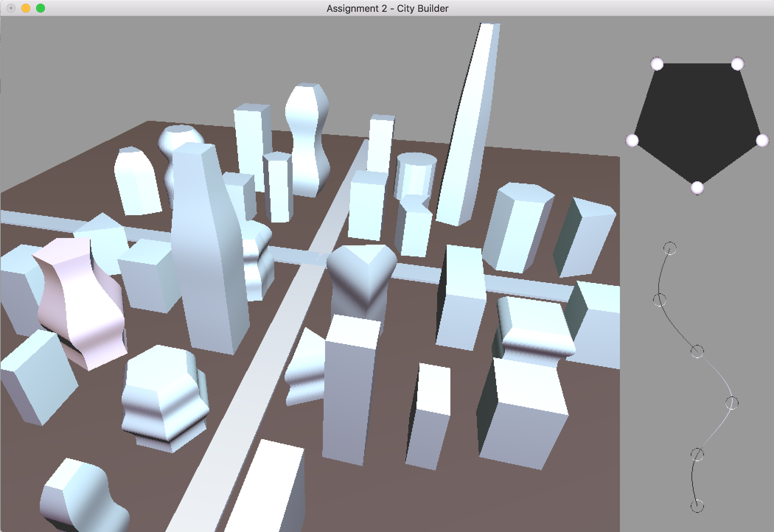Screen dimensions: 774x532
Task: Select the topmost profile curve control point
Action: (670, 248)
